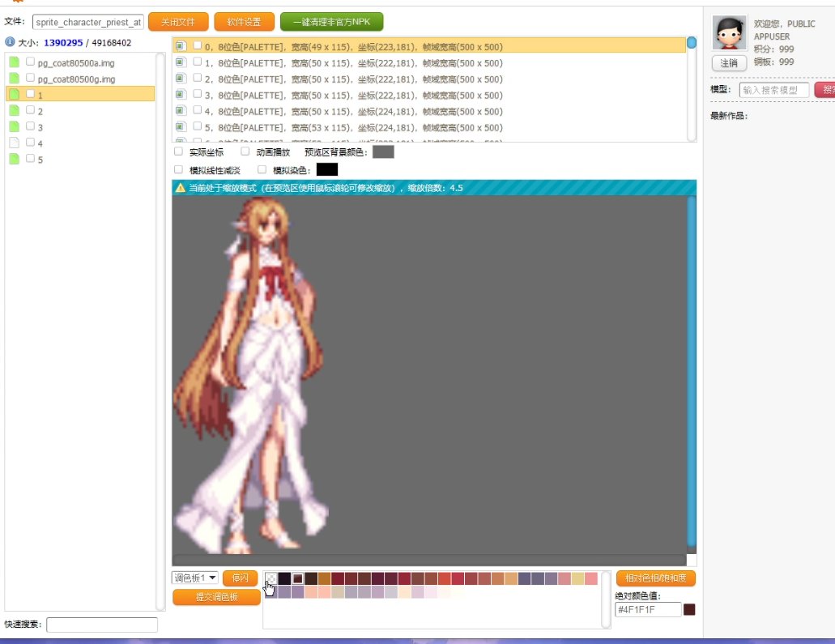Select the pale yellow palette swatch
This screenshot has height=644, width=835.
(x=577, y=578)
